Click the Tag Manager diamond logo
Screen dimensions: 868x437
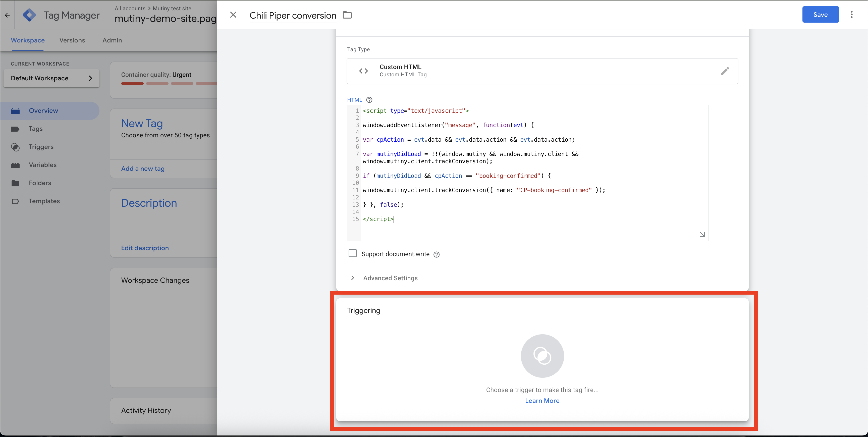[29, 15]
